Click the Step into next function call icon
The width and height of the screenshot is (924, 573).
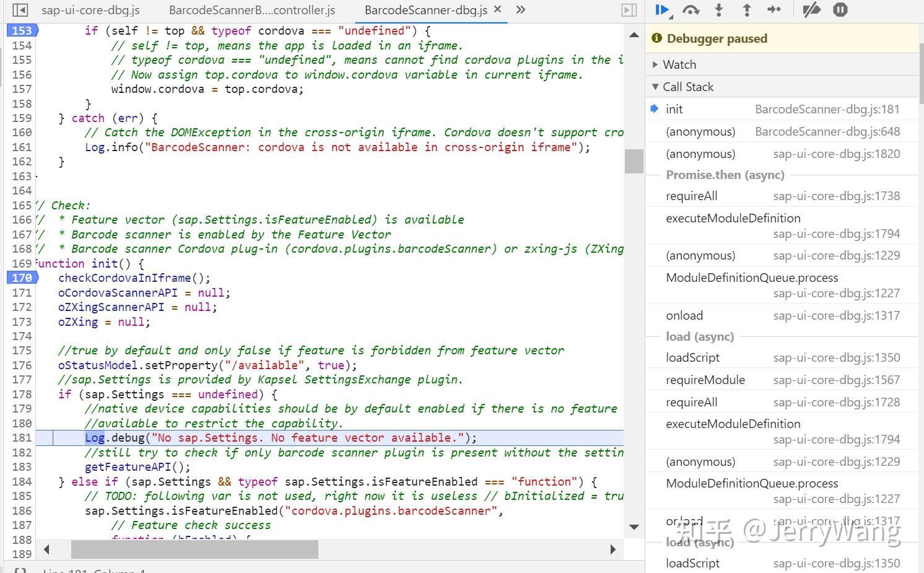tap(718, 10)
